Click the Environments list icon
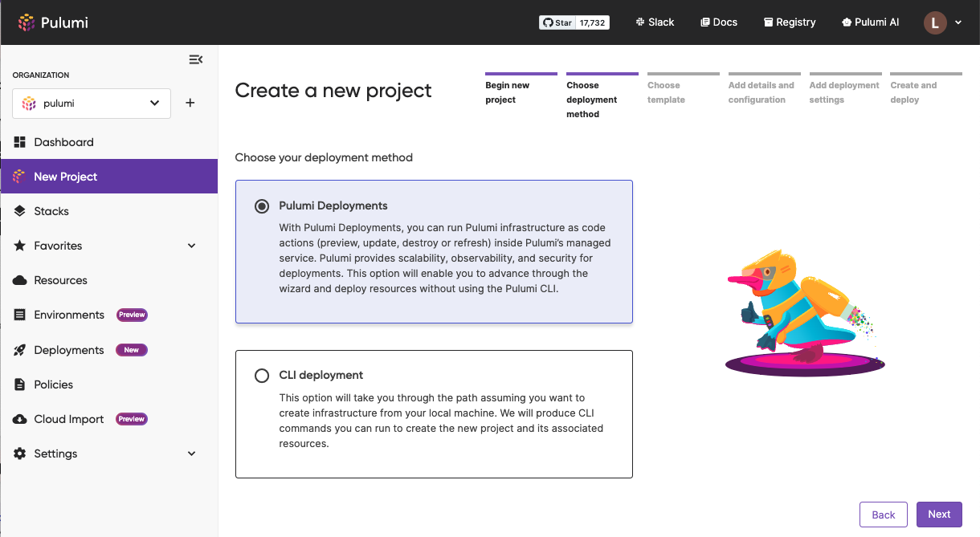This screenshot has width=980, height=537. 20,315
